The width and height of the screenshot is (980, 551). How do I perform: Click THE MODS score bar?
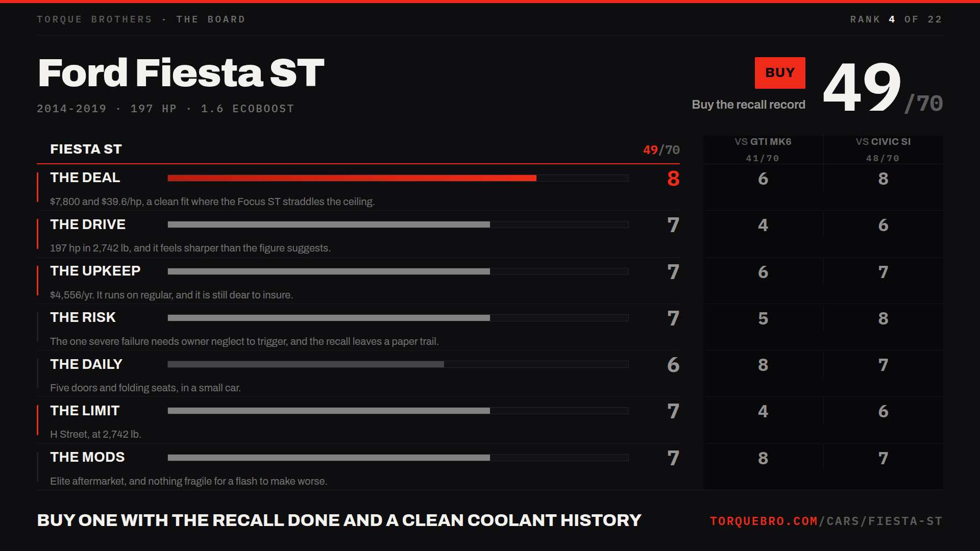[398, 458]
